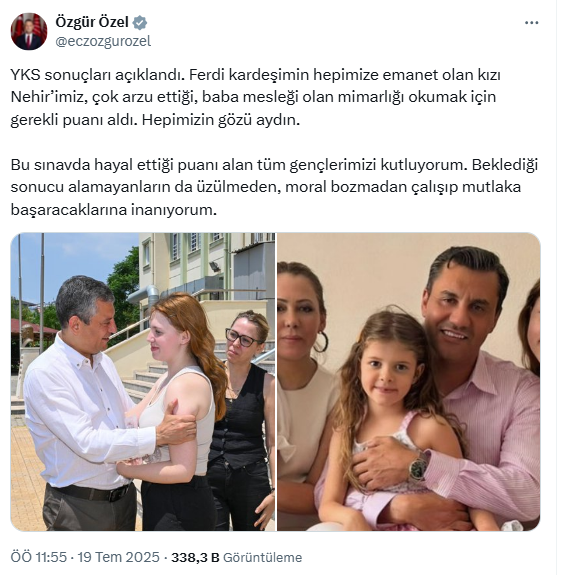
Task: Open the profile avatar picture
Action: (x=29, y=32)
